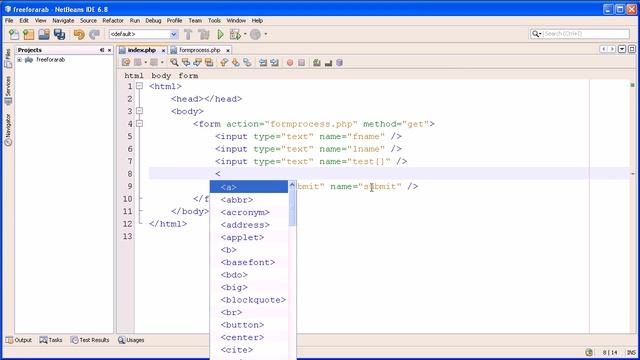Click the Redo arrow icon
This screenshot has width=640, height=360.
tap(94, 34)
